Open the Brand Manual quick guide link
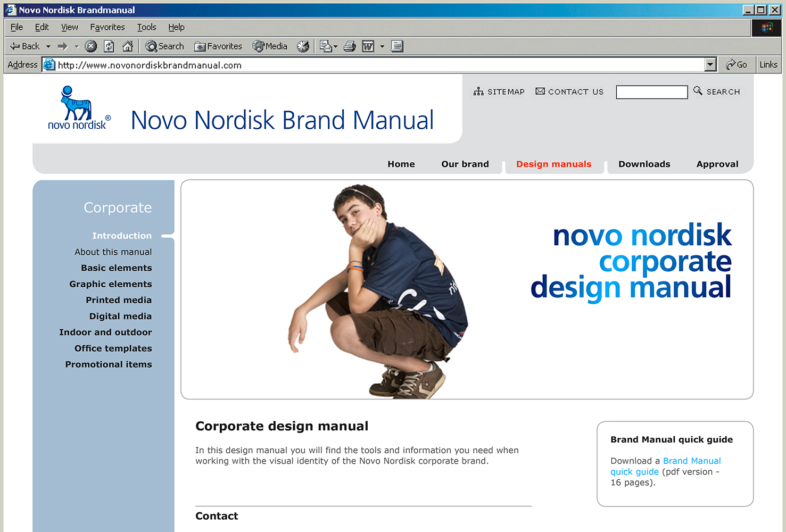The height and width of the screenshot is (532, 786). point(691,461)
